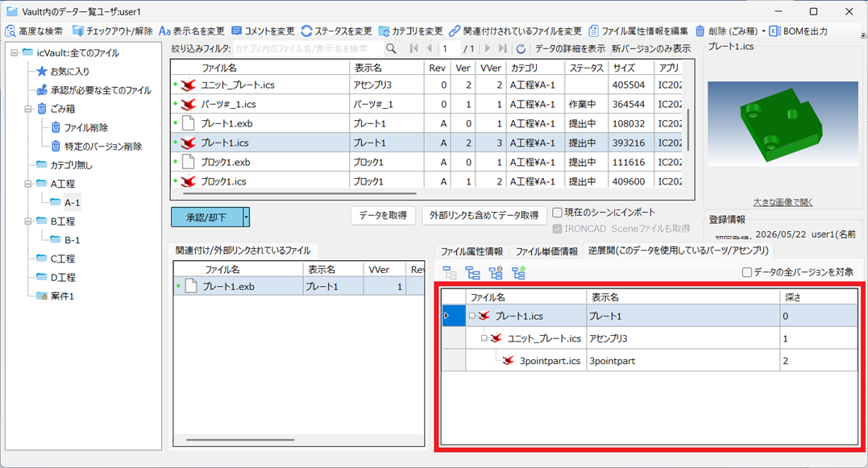This screenshot has height=468, width=868.
Task: Go to the next page arrow
Action: 488,48
